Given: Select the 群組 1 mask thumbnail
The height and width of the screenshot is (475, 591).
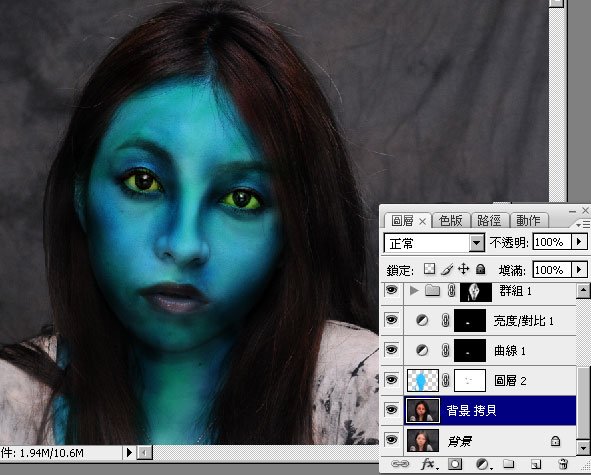Looking at the screenshot, I should click(476, 293).
